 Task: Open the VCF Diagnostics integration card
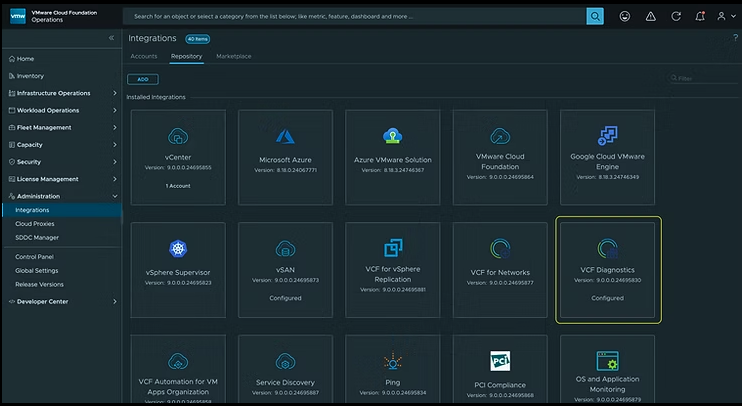(x=608, y=270)
